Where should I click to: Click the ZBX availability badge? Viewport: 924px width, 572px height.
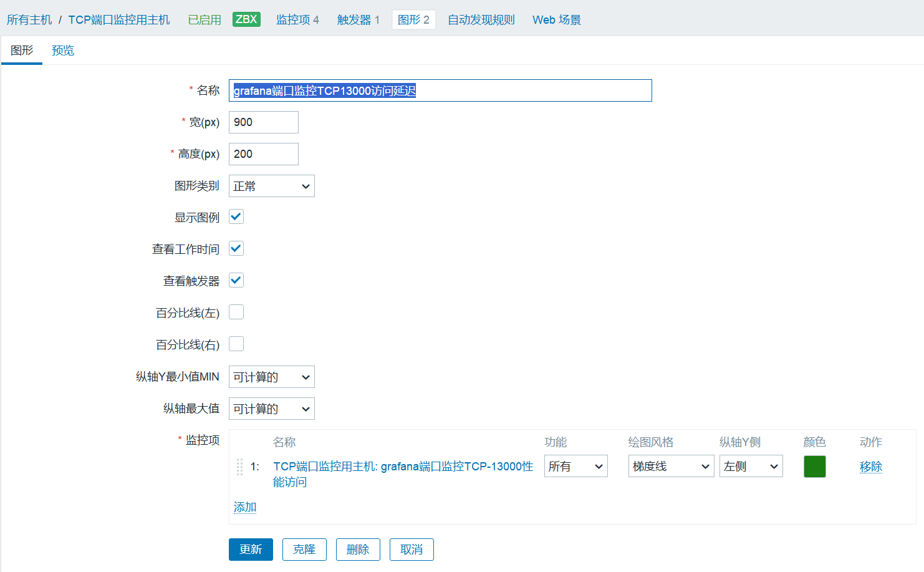246,19
